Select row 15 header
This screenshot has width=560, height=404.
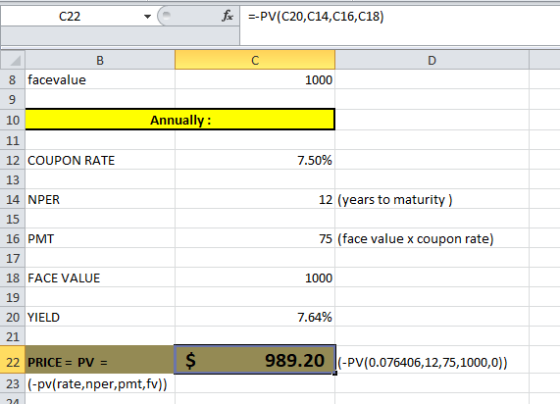pyautogui.click(x=12, y=219)
